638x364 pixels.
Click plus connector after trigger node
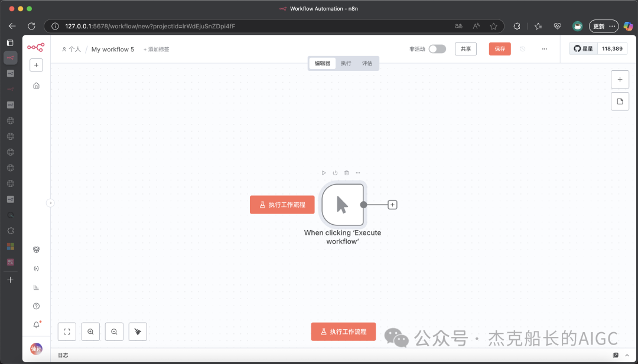392,205
